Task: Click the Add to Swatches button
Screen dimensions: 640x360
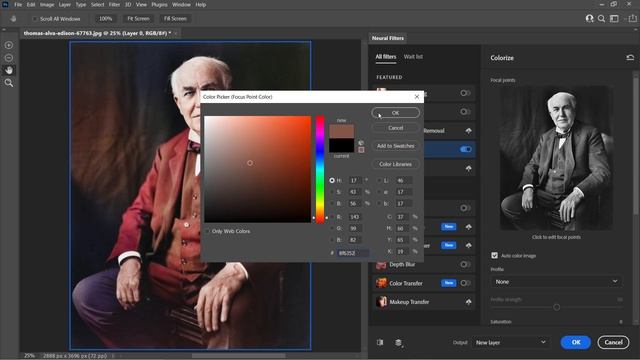Action: (396, 146)
